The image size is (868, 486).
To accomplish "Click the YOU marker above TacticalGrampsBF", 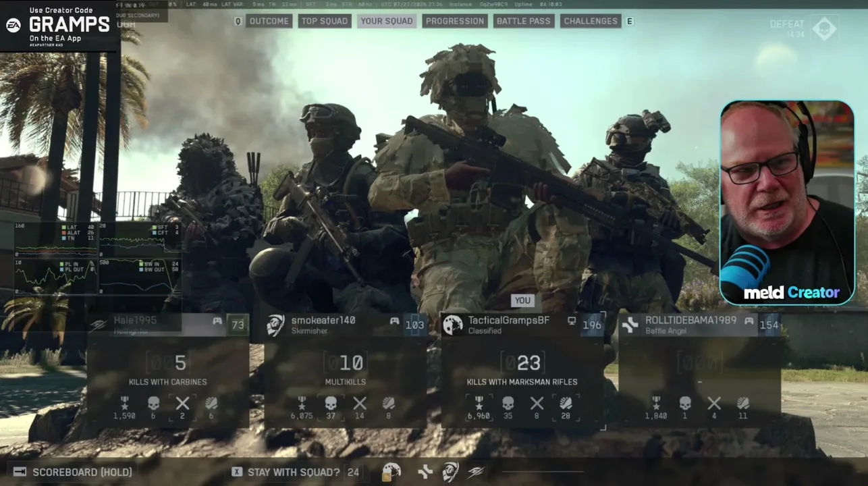I will [x=522, y=300].
